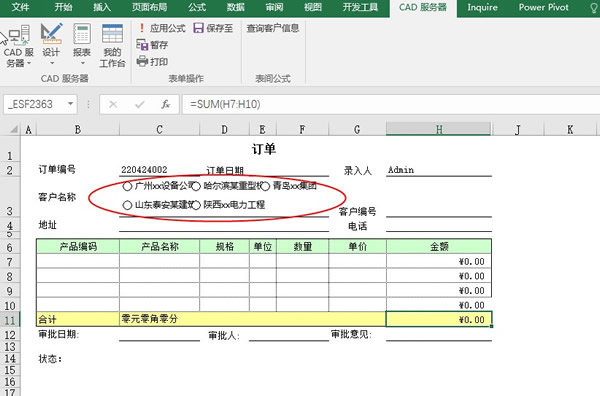Switch to the 公式 formulas tab
600x396 pixels.
click(197, 7)
